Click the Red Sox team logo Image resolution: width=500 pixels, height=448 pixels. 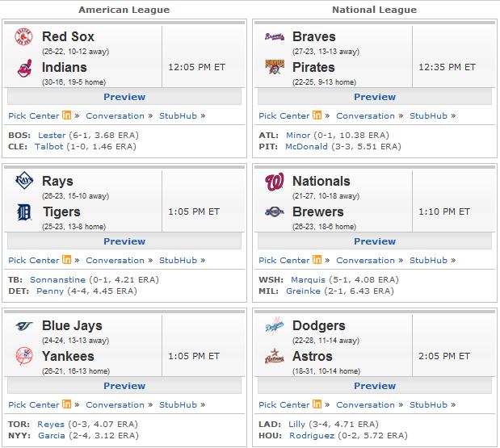pos(24,37)
